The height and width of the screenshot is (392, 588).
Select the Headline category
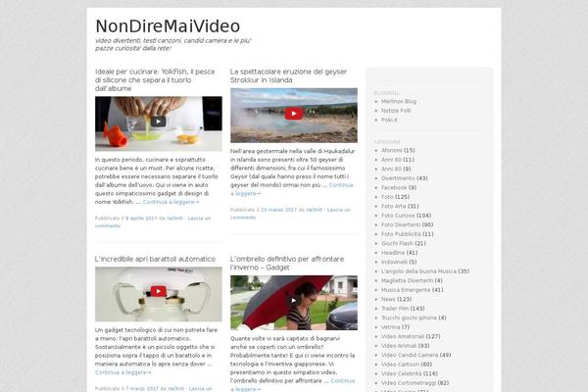pyautogui.click(x=393, y=253)
